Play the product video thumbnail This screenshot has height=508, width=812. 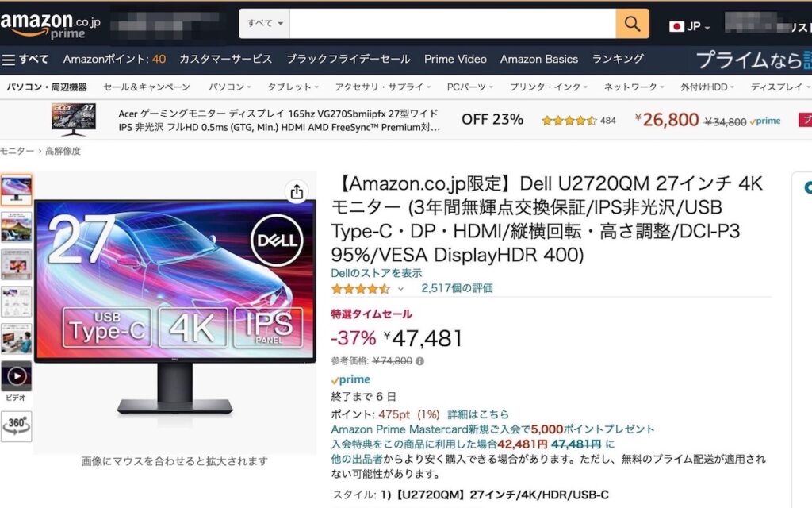pos(17,376)
